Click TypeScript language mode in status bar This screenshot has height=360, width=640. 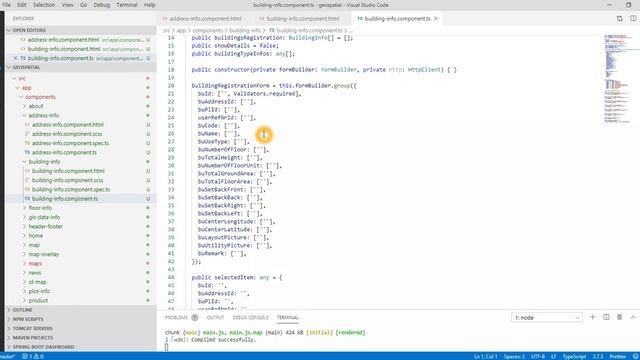574,356
